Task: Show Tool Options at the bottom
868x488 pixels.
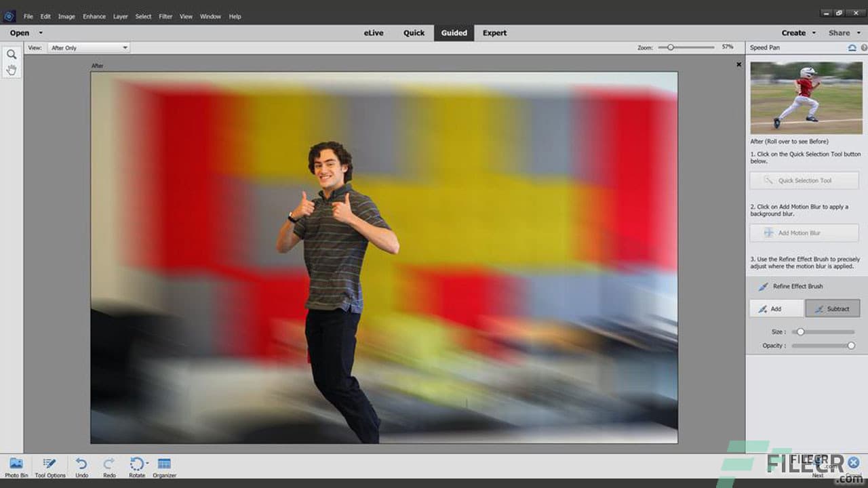Action: [x=49, y=468]
